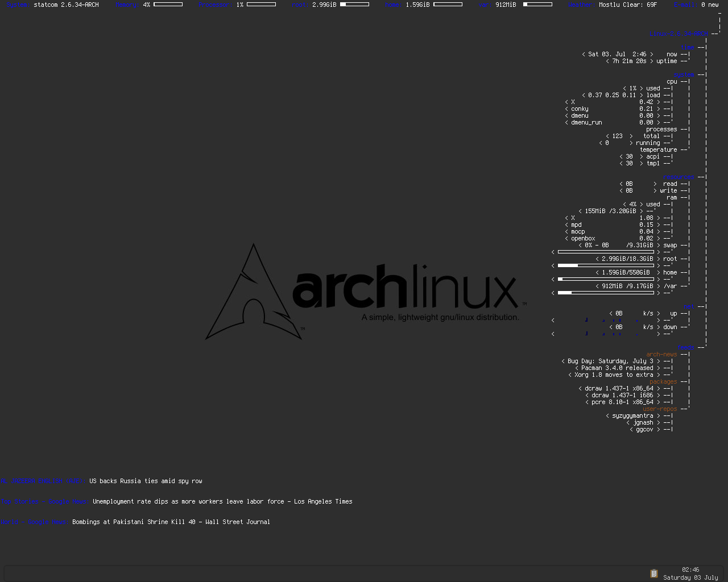Open 'Bug Day: Saturday, July 3' news item
Viewport: 728px width, 582px height.
tap(610, 361)
